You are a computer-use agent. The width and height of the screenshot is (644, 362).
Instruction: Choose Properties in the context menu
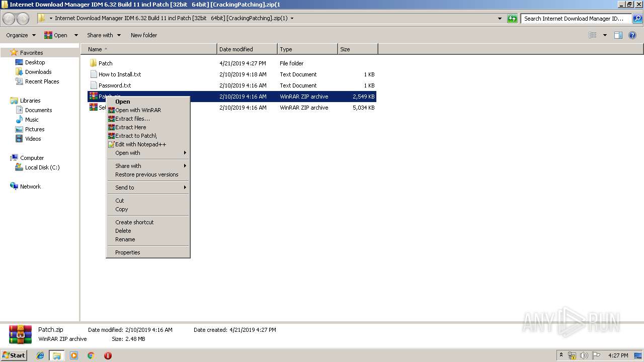pyautogui.click(x=148, y=252)
